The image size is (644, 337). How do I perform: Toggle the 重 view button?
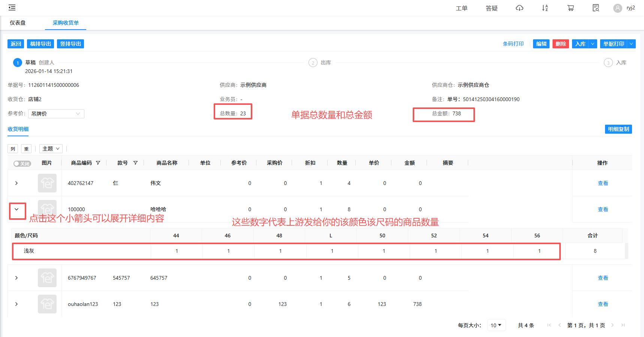point(26,149)
